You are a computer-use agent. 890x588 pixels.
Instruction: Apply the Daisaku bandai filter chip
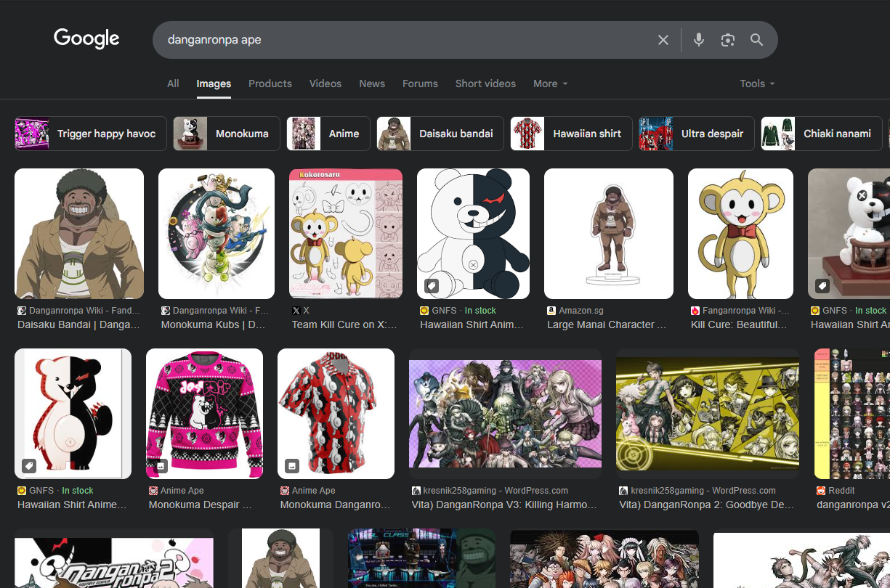(440, 134)
